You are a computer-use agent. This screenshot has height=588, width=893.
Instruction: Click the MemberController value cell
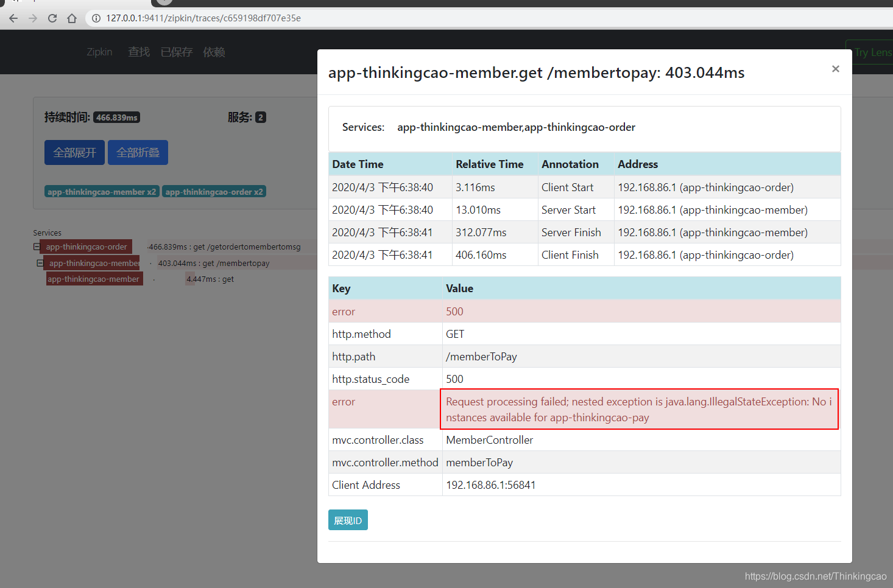coord(641,440)
